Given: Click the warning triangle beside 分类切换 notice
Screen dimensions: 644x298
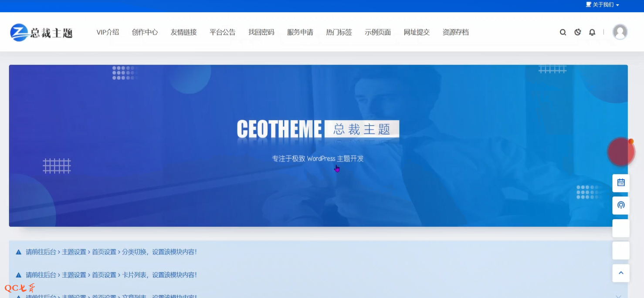Looking at the screenshot, I should click(19, 252).
